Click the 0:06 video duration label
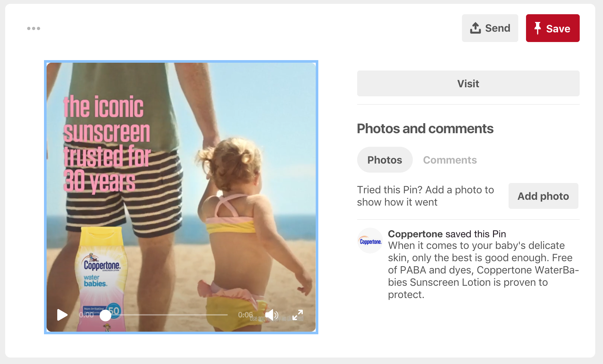 click(x=245, y=315)
